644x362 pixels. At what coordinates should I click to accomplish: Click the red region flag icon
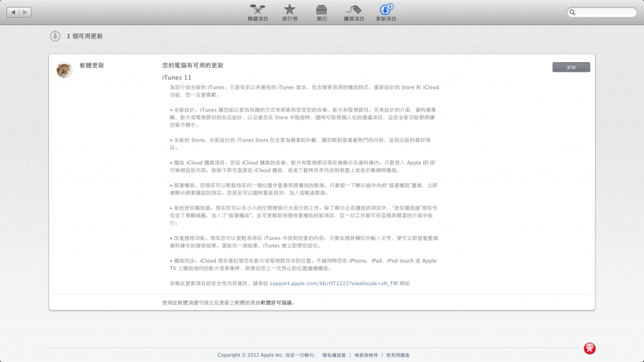pyautogui.click(x=589, y=348)
